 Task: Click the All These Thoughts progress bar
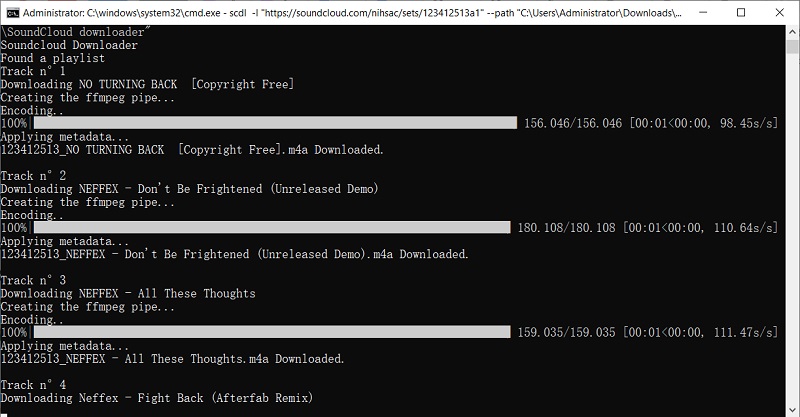click(272, 332)
